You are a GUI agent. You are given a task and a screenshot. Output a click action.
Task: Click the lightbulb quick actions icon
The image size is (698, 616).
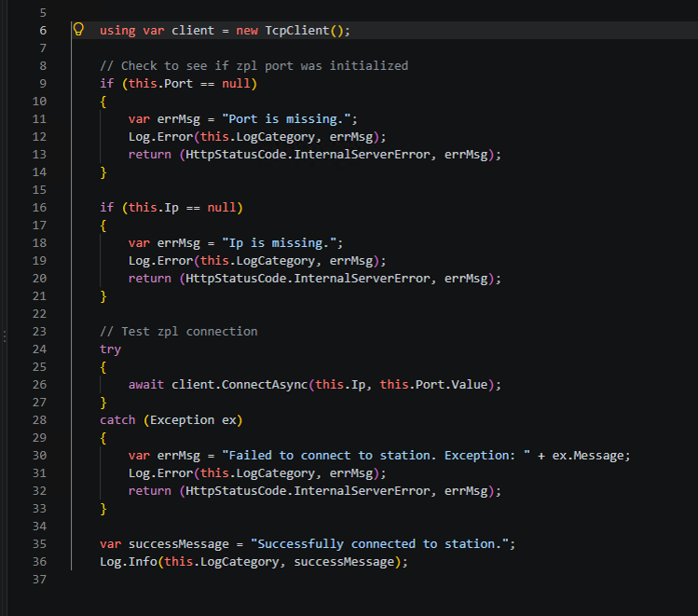tap(78, 30)
